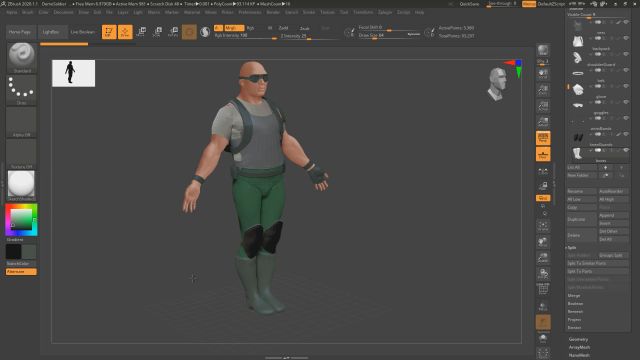Click the QuickSave button
The height and width of the screenshot is (360, 640).
click(469, 4)
